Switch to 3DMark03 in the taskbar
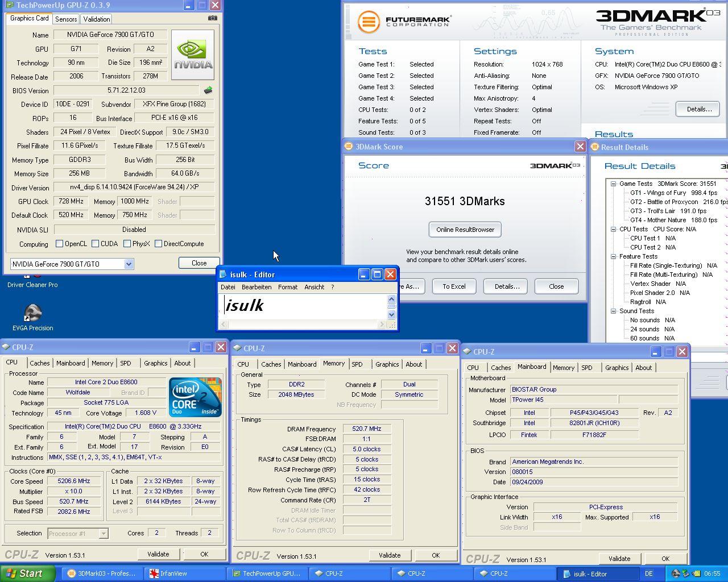Image resolution: width=728 pixels, height=582 pixels. (102, 573)
